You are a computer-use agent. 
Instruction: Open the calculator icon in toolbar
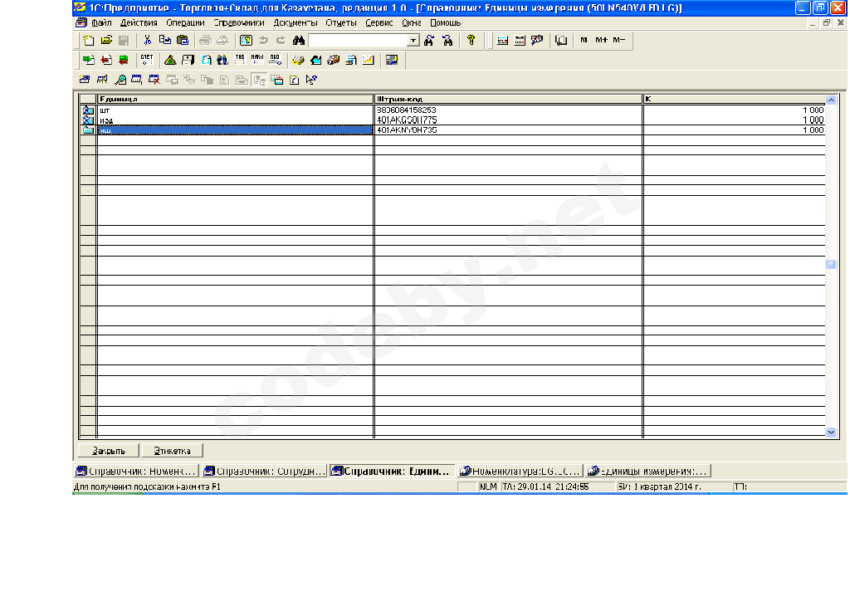pos(502,40)
